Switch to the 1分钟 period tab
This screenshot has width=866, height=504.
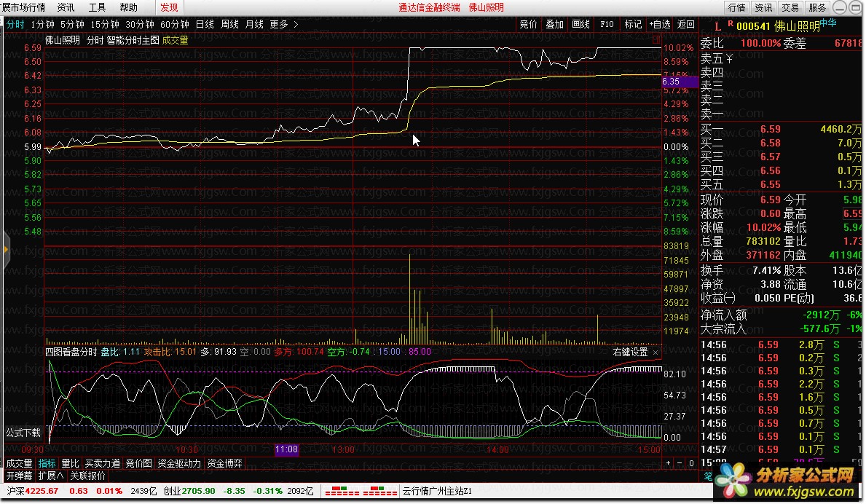[x=42, y=24]
